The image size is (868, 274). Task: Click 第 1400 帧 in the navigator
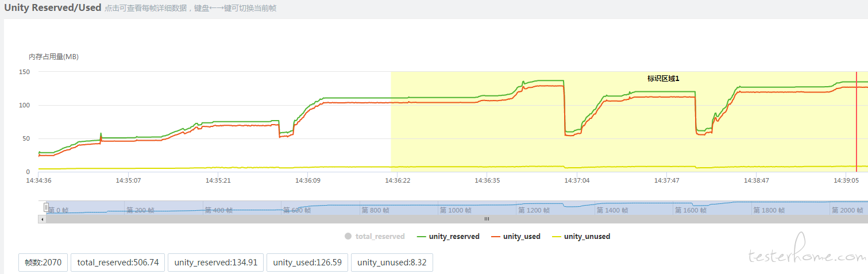point(613,210)
